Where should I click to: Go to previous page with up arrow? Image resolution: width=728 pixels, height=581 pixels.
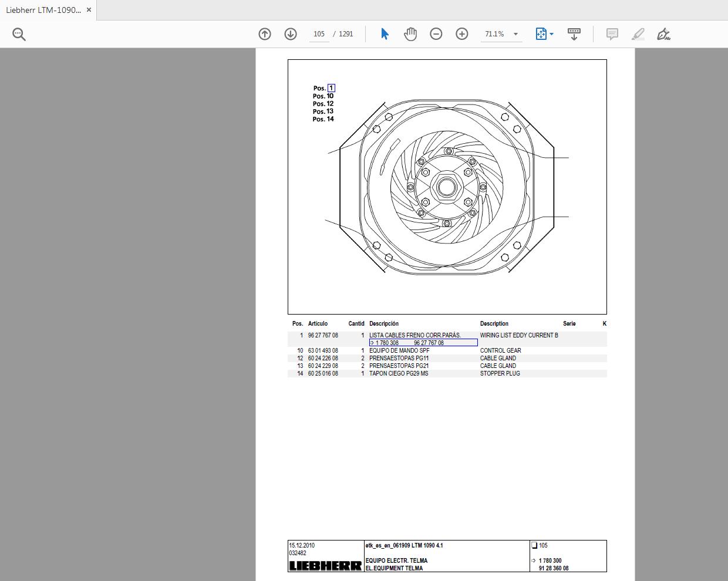pyautogui.click(x=265, y=34)
